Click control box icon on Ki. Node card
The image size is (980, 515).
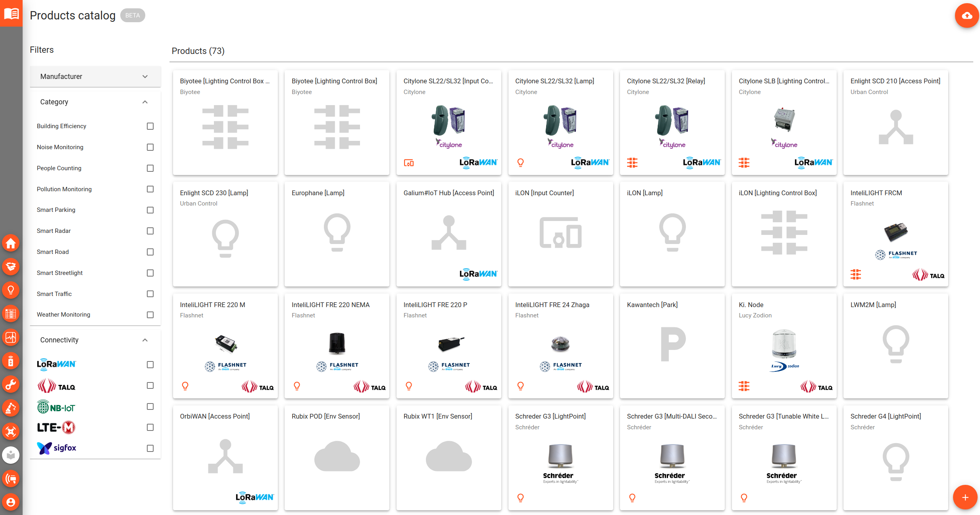[x=744, y=386]
